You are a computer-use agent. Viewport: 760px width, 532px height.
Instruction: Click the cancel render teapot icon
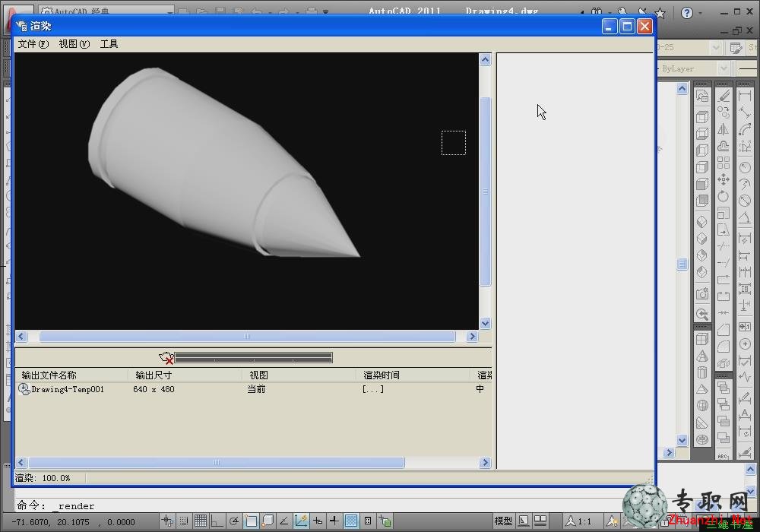pos(166,358)
